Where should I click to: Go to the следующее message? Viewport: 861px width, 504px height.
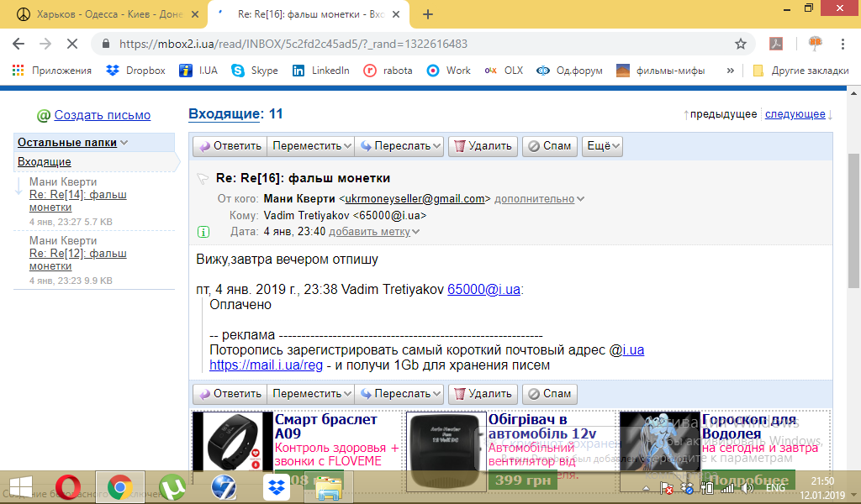click(795, 114)
